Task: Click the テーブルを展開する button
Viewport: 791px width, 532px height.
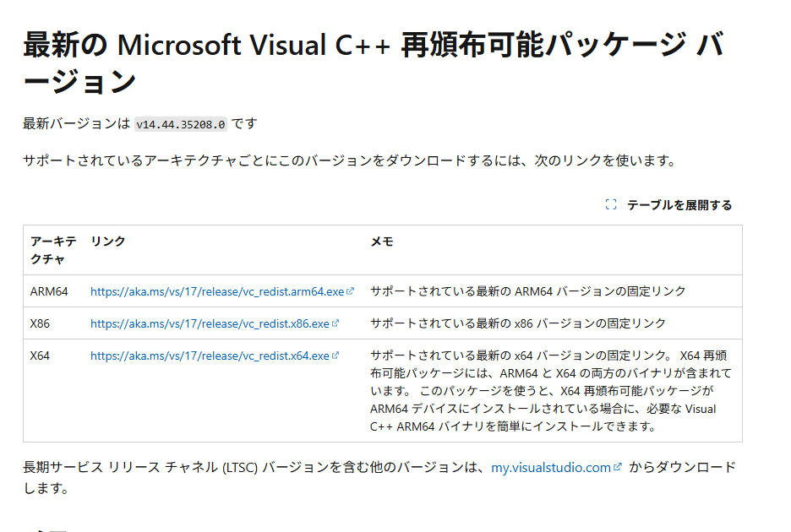Action: point(668,204)
